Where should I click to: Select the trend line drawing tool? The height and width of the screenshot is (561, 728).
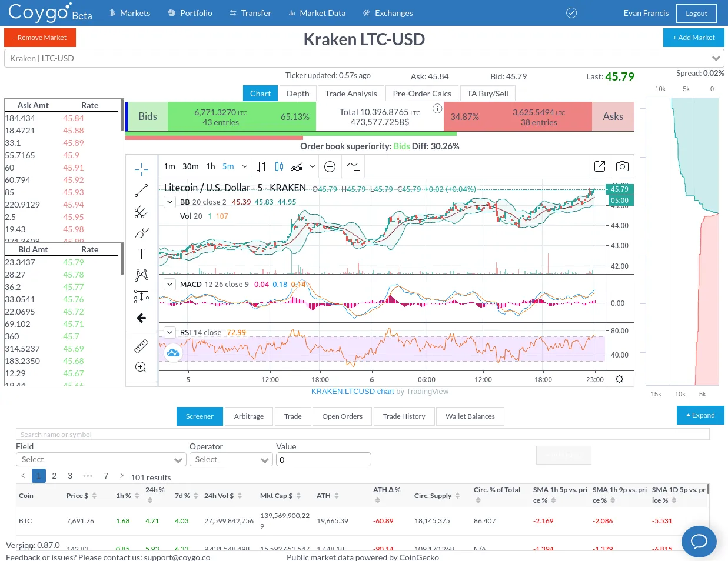pos(141,191)
